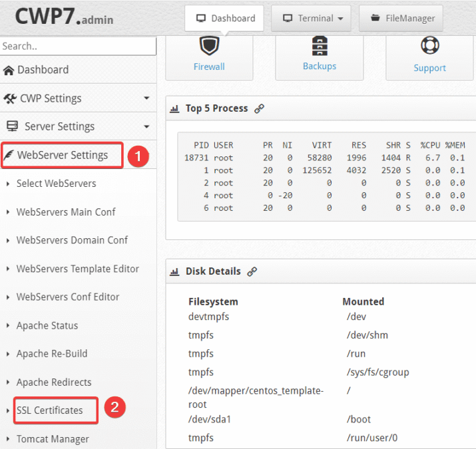Viewport: 476px width, 449px height.
Task: Click the Dashboard house icon in sidebar
Action: coord(9,70)
